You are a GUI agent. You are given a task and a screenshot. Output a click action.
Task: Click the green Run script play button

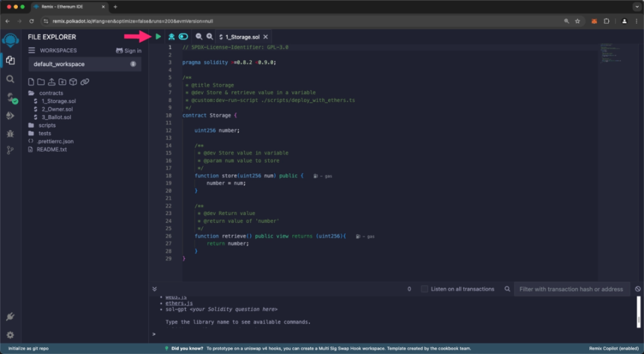tap(158, 36)
